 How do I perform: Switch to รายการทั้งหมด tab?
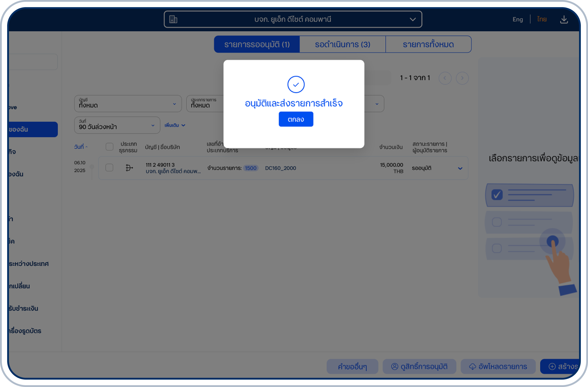(x=428, y=45)
